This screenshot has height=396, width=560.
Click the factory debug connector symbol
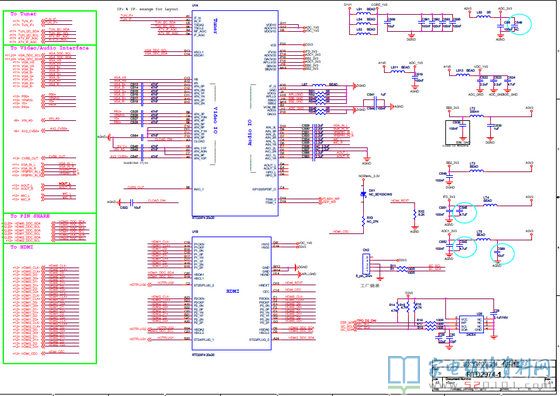(x=366, y=264)
